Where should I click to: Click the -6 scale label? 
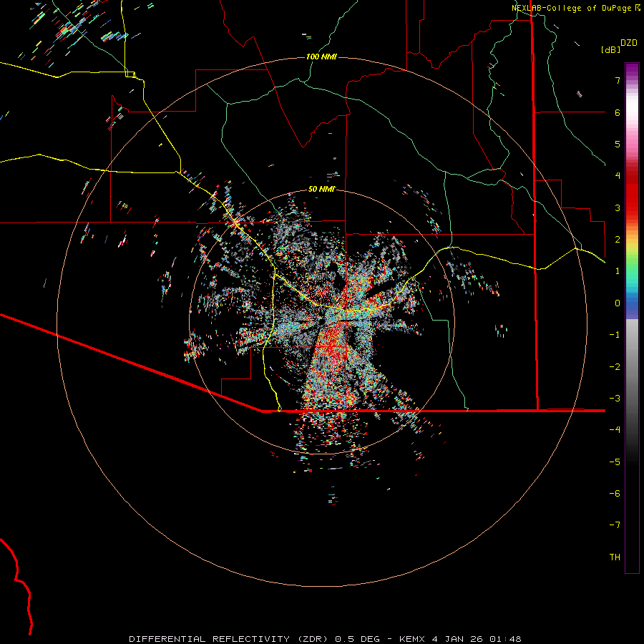click(615, 494)
